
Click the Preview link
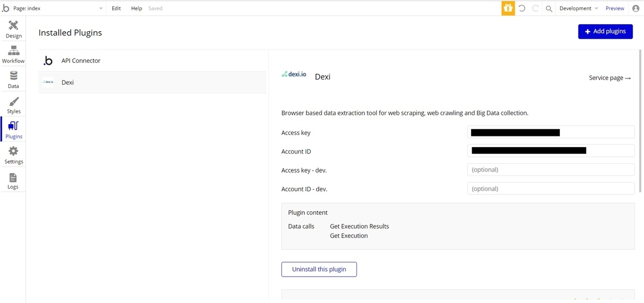tap(615, 9)
